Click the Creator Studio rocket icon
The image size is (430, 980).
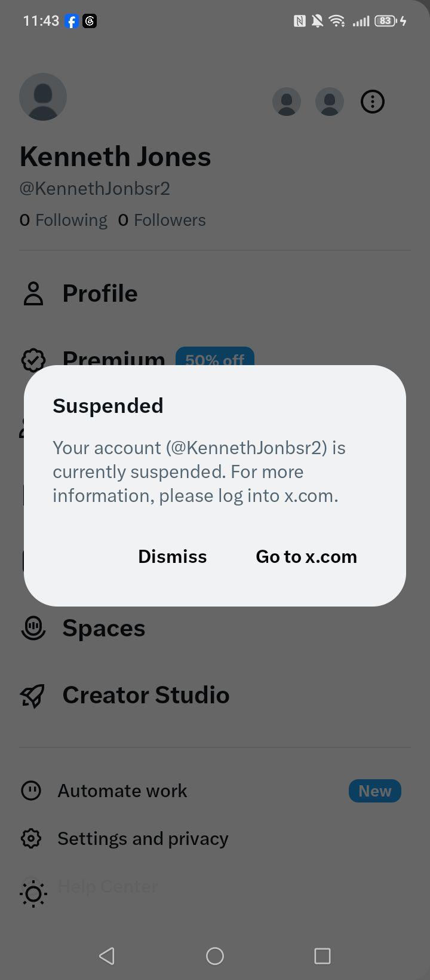(x=33, y=696)
